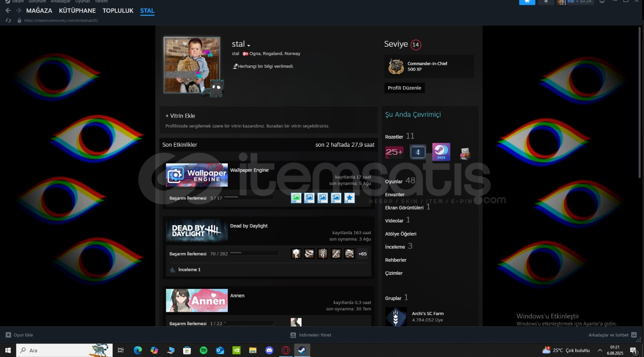Open the Rozetler 11 link
The width and height of the screenshot is (644, 357).
click(400, 136)
